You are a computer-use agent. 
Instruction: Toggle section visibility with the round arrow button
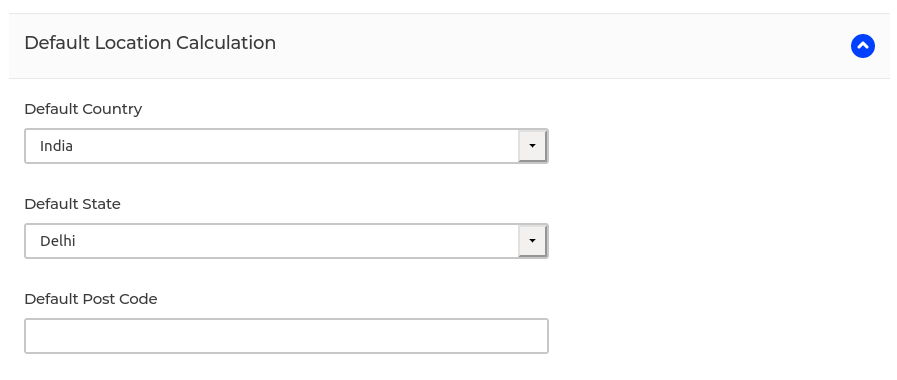(863, 46)
